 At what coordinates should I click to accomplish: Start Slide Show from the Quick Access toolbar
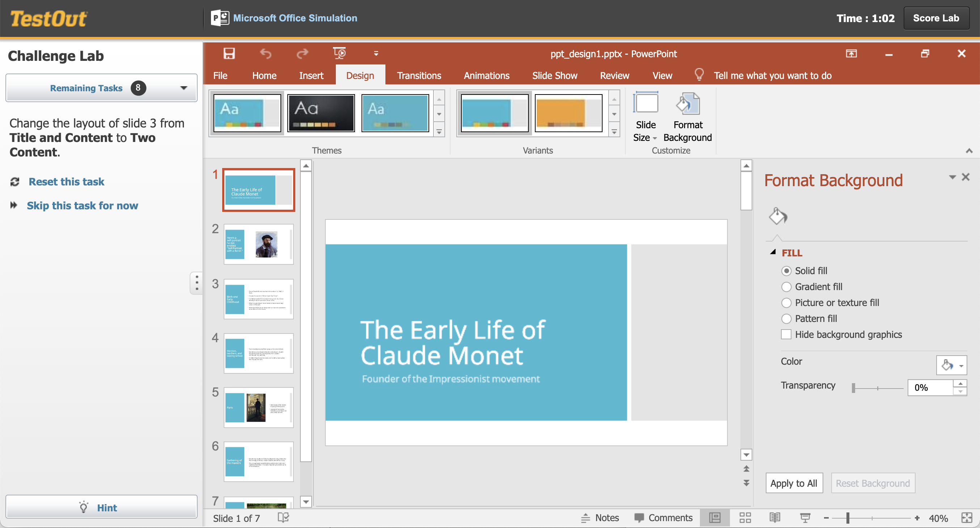coord(339,53)
